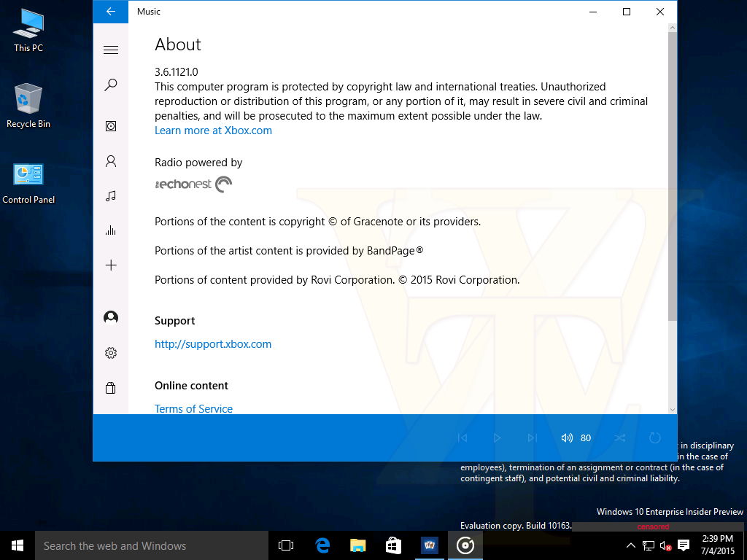Create new playlist with plus icon
747x560 pixels.
[111, 265]
